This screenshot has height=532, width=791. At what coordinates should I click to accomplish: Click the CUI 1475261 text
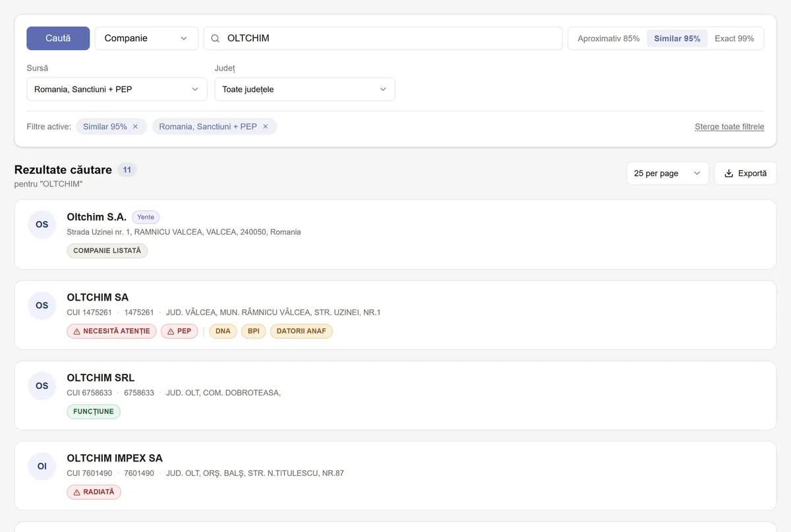point(90,312)
